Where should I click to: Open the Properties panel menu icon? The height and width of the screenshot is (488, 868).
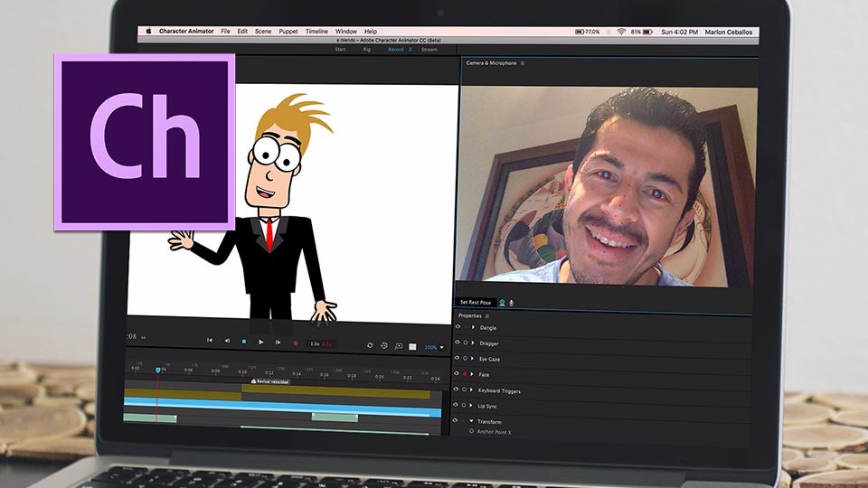point(487,316)
